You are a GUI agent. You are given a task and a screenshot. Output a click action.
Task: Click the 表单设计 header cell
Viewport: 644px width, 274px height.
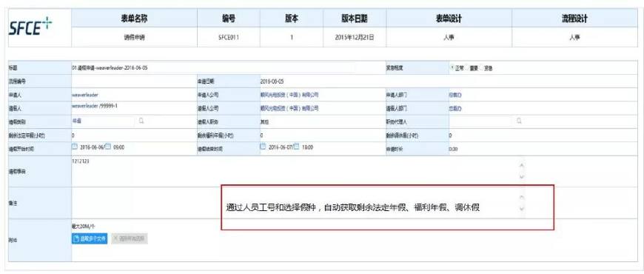coord(449,18)
